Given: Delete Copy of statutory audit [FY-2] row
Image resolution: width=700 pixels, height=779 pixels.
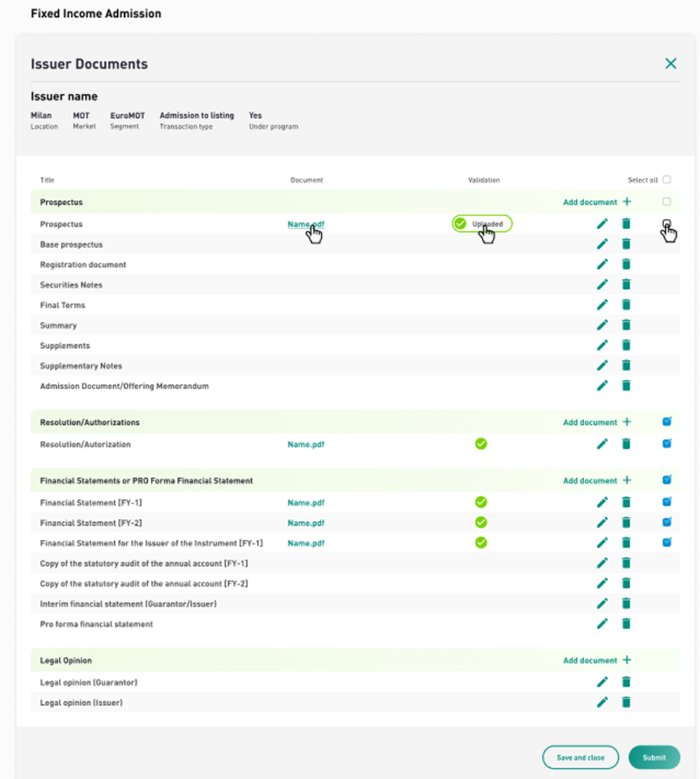Looking at the screenshot, I should [626, 583].
